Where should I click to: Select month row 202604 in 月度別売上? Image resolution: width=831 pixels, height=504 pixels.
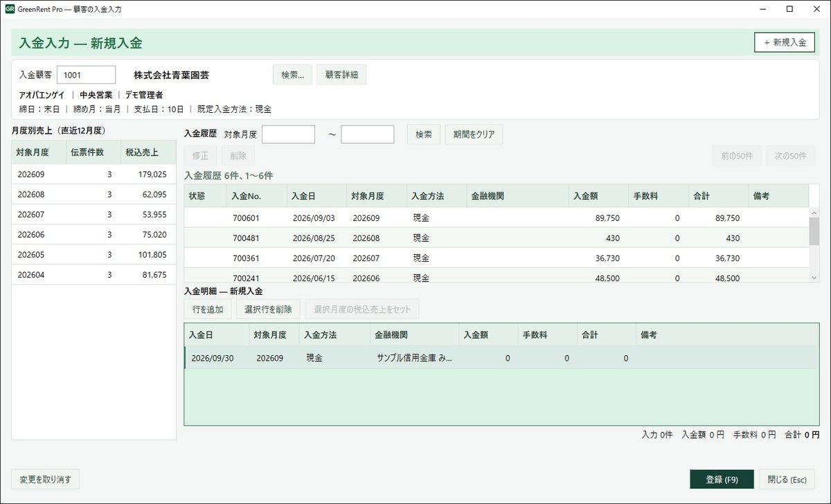click(x=93, y=275)
